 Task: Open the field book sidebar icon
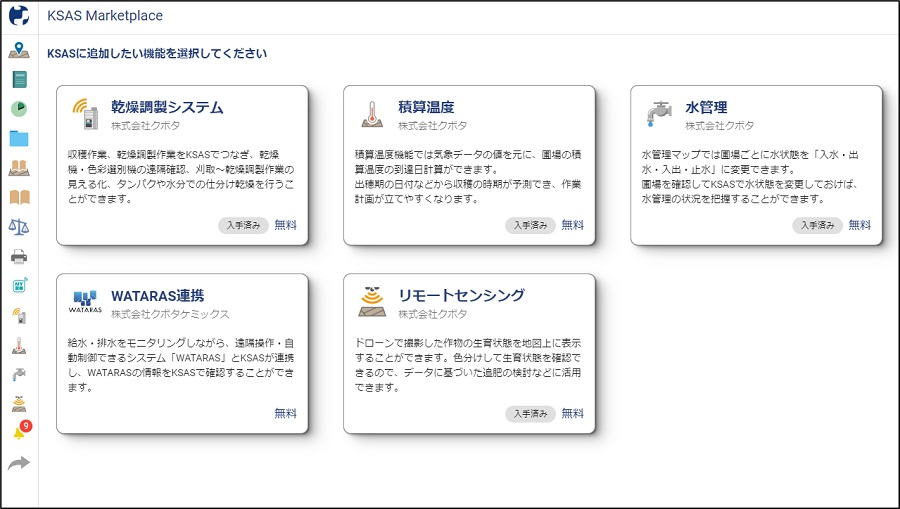tap(19, 168)
